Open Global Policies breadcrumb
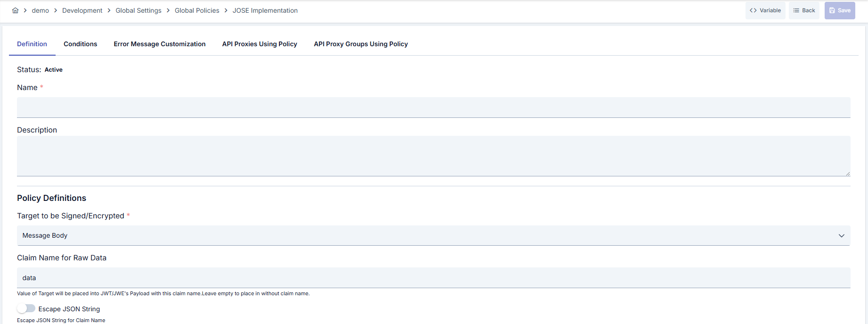Image resolution: width=868 pixels, height=324 pixels. click(x=197, y=10)
